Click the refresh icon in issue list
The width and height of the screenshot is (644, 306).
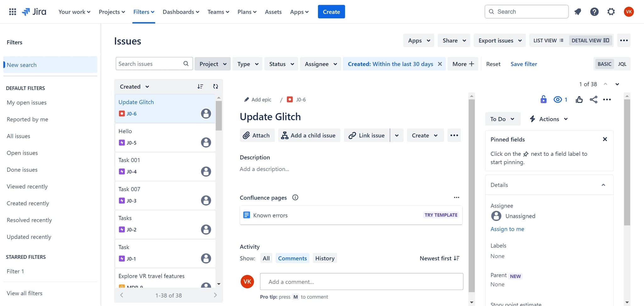click(x=215, y=87)
